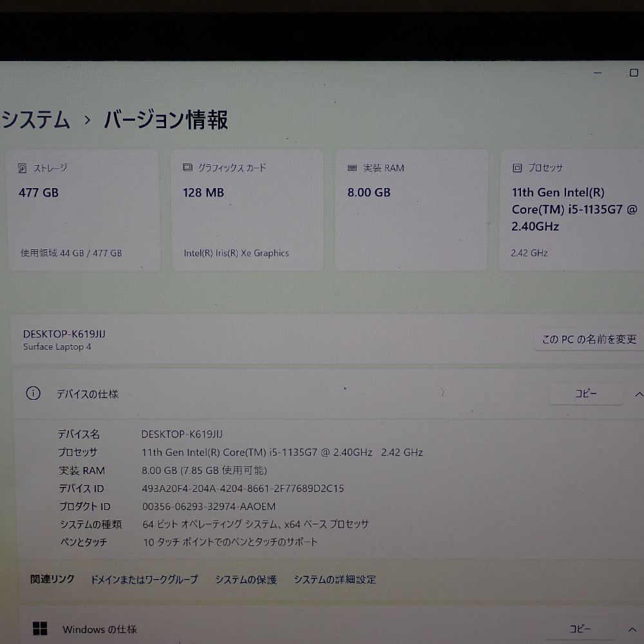Click 8.00 GB (7.85 GB 使用可能) value
The width and height of the screenshot is (644, 644).
tap(204, 470)
